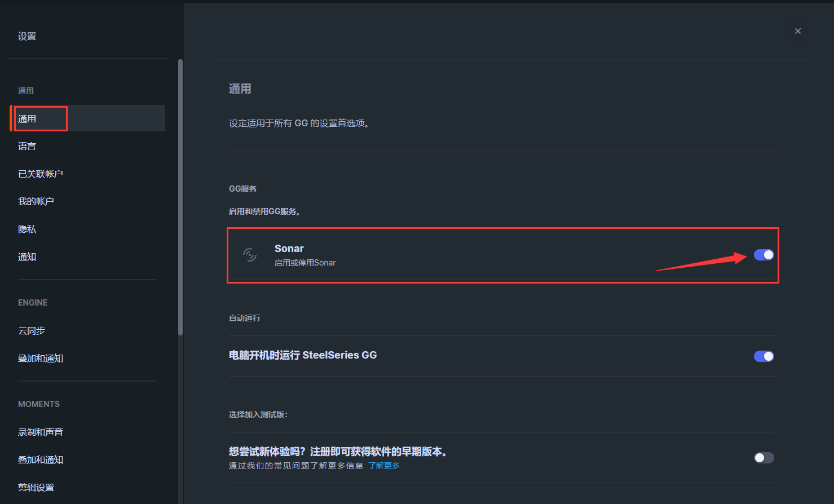This screenshot has width=834, height=504.
Task: Disable the Sonar toggle
Action: [x=764, y=255]
